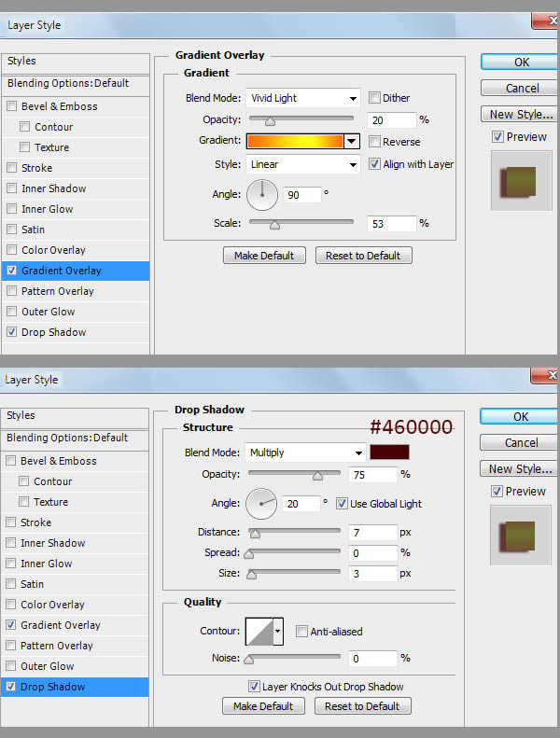
Task: Click the orange-yellow gradient preview bar
Action: click(295, 142)
